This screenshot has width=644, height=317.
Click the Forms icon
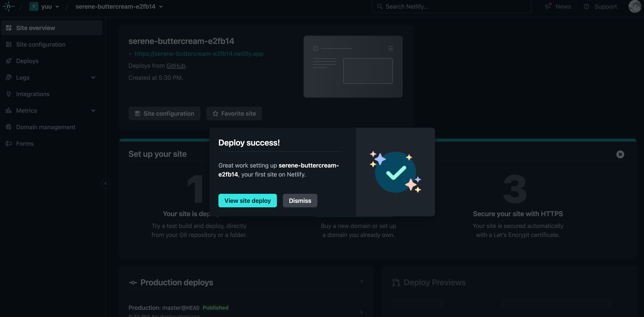[x=9, y=143]
